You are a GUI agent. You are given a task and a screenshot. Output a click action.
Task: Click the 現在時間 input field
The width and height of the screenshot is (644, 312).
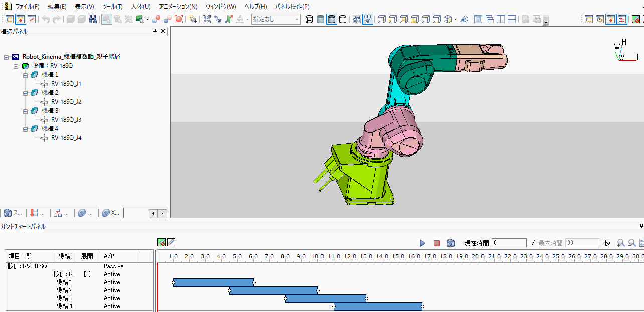point(509,243)
